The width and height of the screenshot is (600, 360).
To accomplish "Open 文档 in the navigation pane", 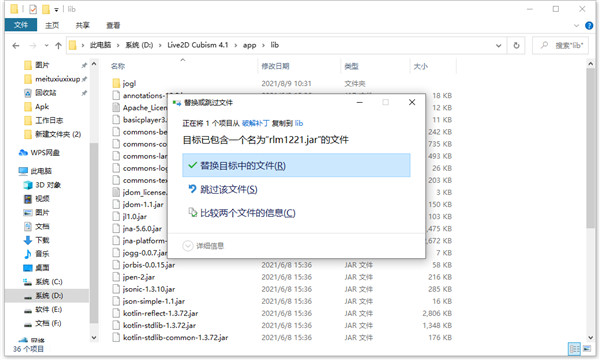I will click(42, 226).
